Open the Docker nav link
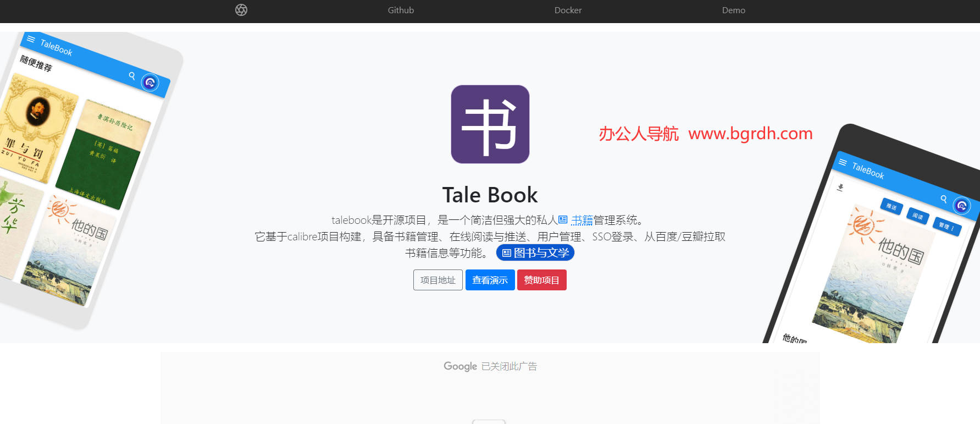This screenshot has width=980, height=424. tap(568, 10)
